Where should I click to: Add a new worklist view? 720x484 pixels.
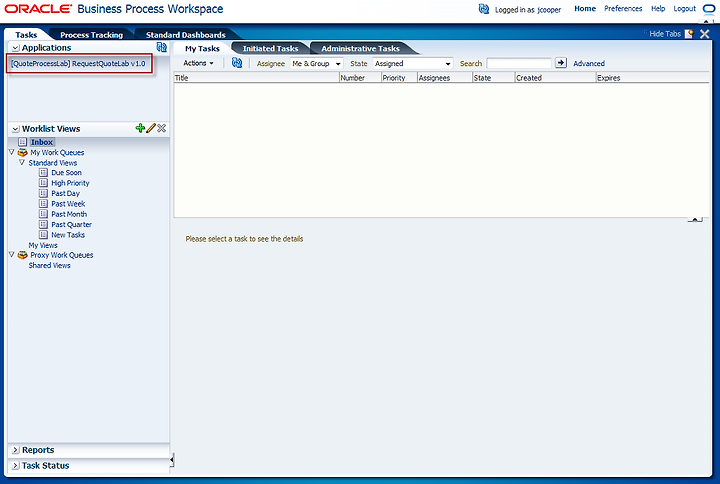tap(140, 128)
